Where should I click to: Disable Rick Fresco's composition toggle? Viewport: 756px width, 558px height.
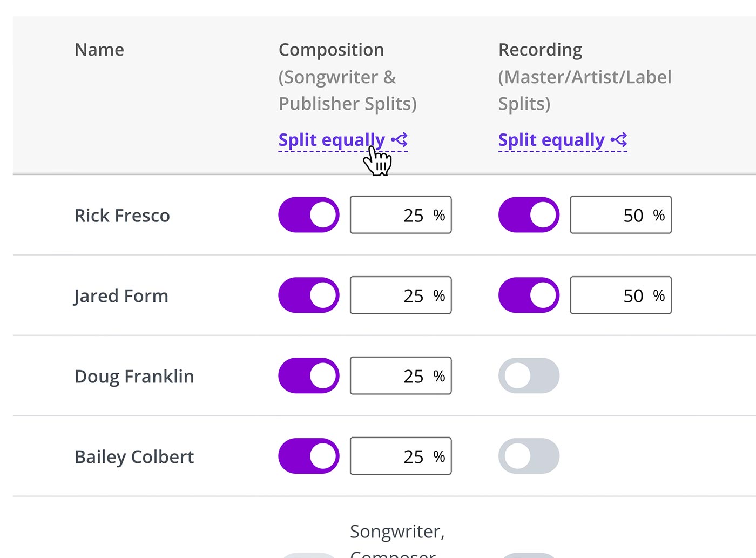pyautogui.click(x=309, y=215)
